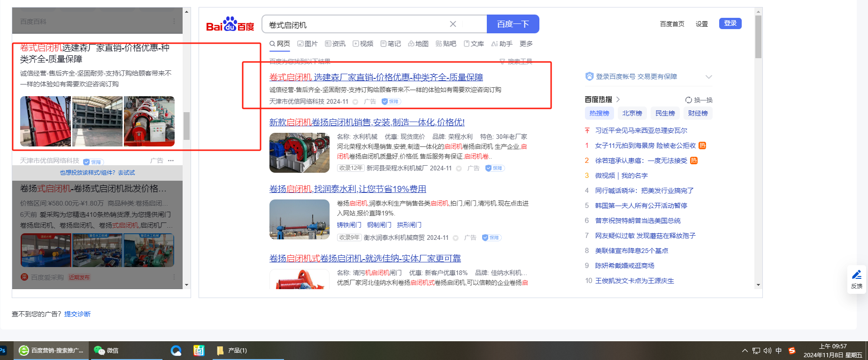Viewport: 868px width, 360px height.
Task: Open result 新款启闭机卷扬启闭机销售 title link
Action: (x=367, y=122)
